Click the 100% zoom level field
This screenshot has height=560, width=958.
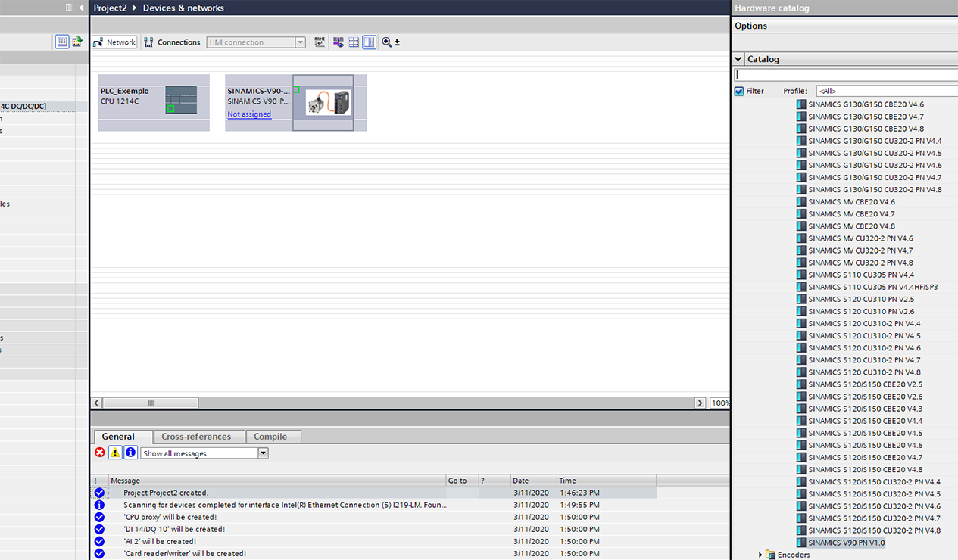(720, 403)
